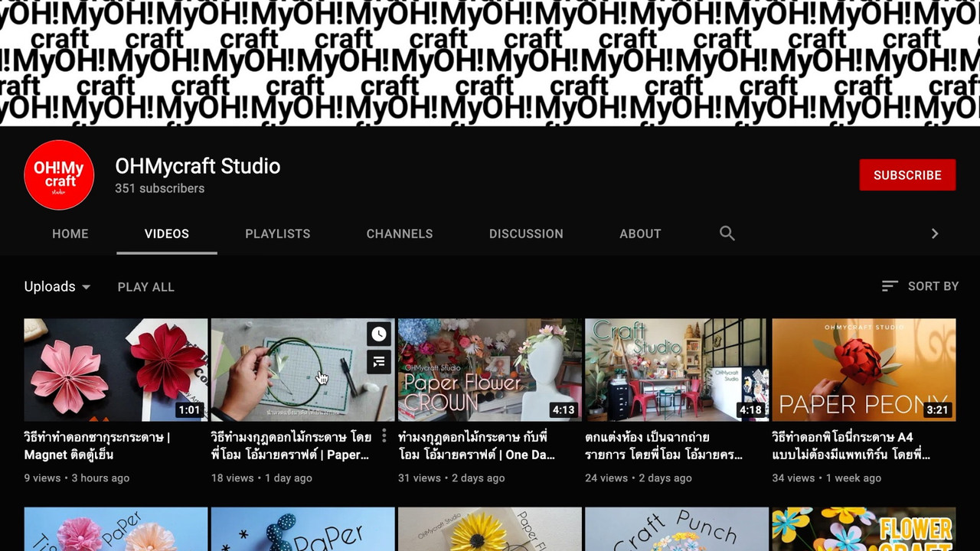Click the Sort By icon
The image size is (980, 551).
pyautogui.click(x=890, y=286)
